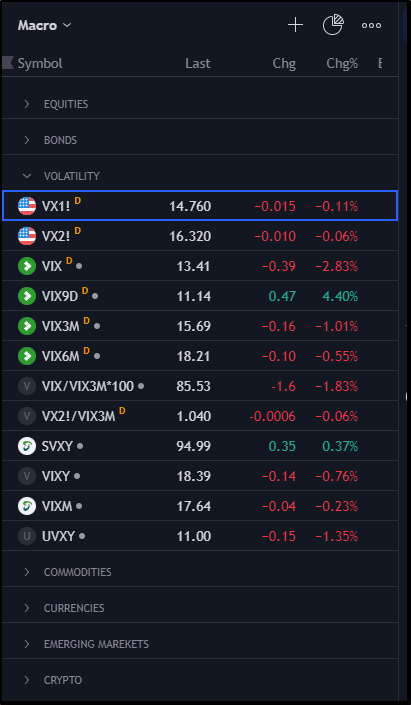This screenshot has height=705, width=411.
Task: Expand the BONDS section
Action: coord(200,140)
